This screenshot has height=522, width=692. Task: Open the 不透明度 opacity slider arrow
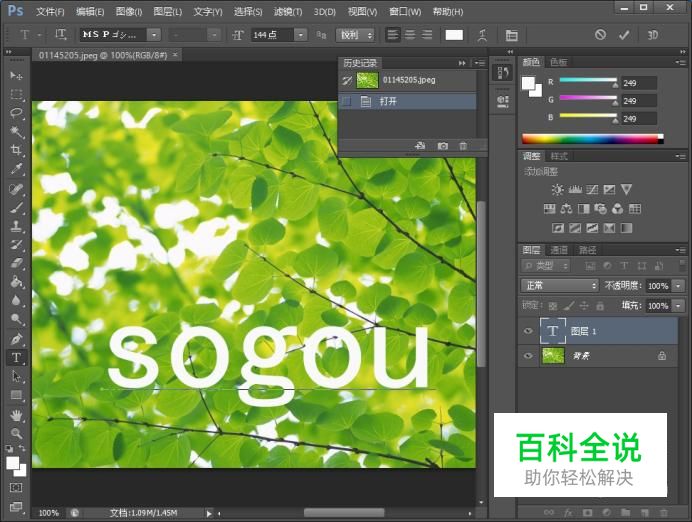(x=679, y=285)
